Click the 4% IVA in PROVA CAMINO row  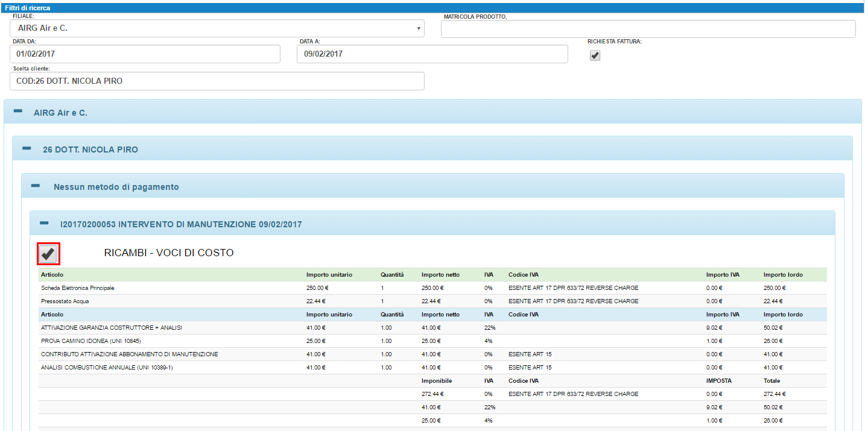[x=488, y=341]
